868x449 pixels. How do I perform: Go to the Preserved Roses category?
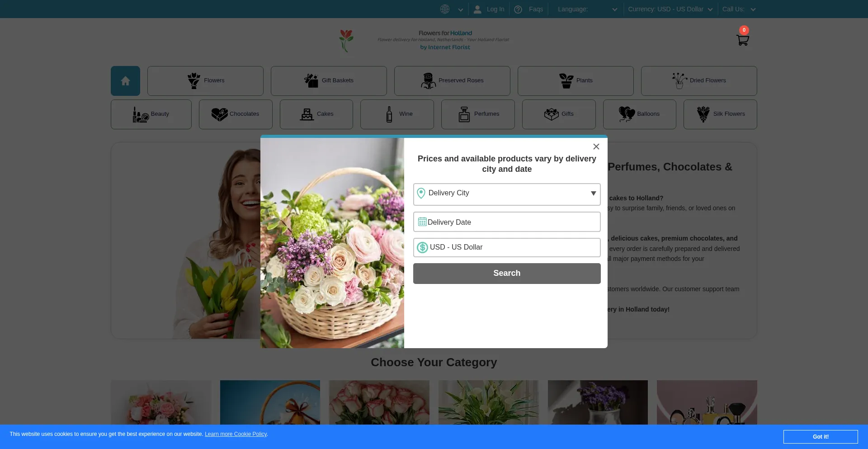pyautogui.click(x=452, y=81)
